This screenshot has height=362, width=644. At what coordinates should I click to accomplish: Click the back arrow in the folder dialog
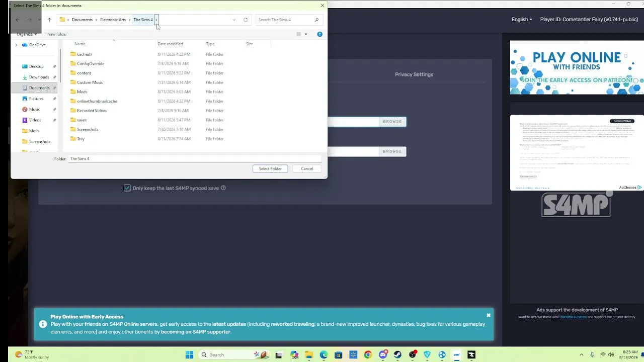(x=18, y=20)
